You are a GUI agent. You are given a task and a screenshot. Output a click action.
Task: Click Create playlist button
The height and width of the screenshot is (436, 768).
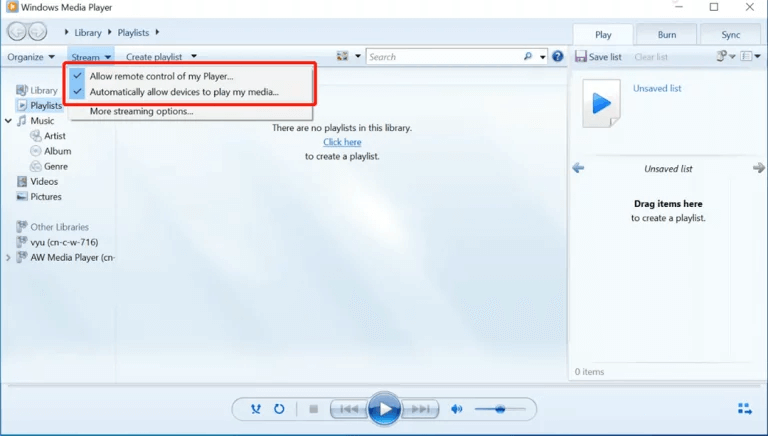point(154,57)
